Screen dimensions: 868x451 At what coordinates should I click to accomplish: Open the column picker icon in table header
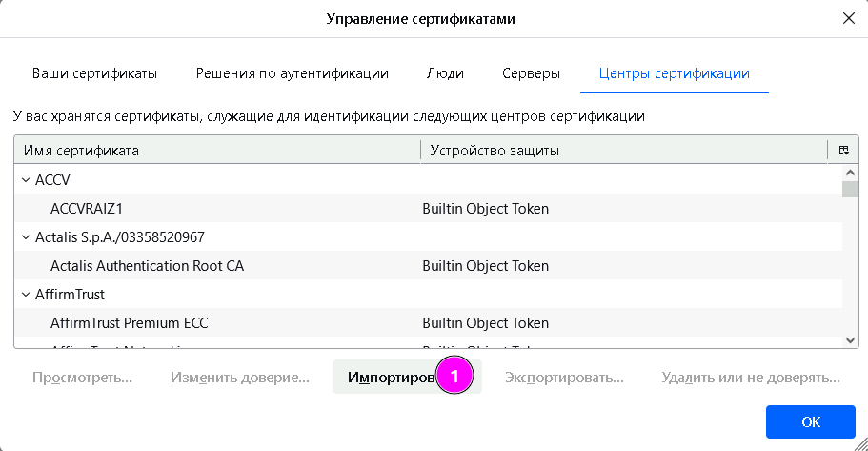point(843,151)
